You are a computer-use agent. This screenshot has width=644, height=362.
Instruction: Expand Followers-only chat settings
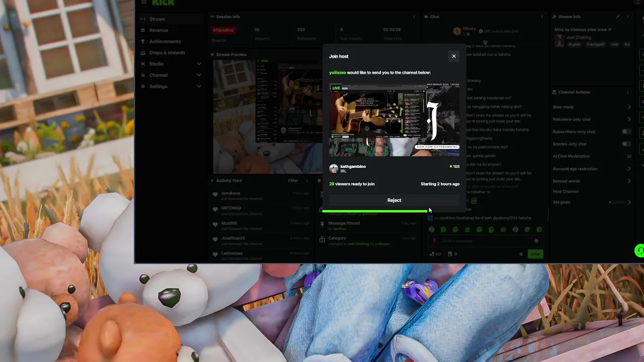pyautogui.click(x=592, y=119)
